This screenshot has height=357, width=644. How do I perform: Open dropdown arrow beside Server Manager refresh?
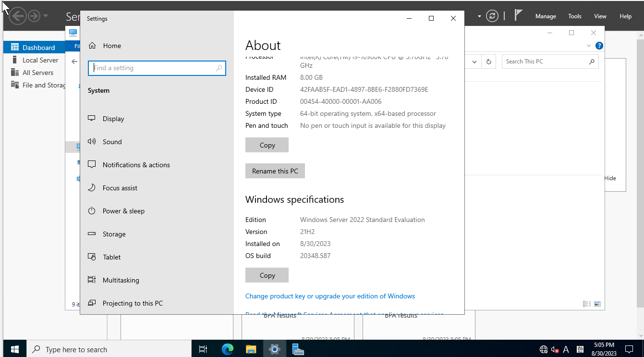click(479, 16)
